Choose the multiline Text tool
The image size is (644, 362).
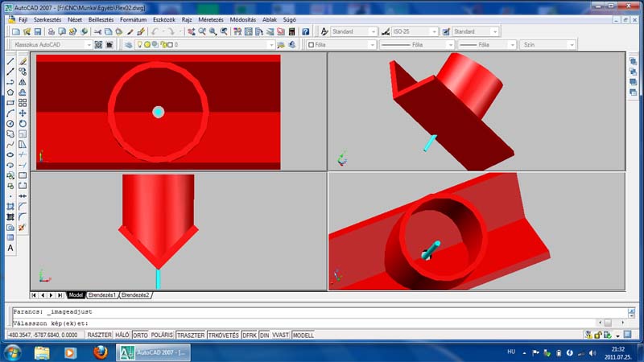tap(10, 248)
